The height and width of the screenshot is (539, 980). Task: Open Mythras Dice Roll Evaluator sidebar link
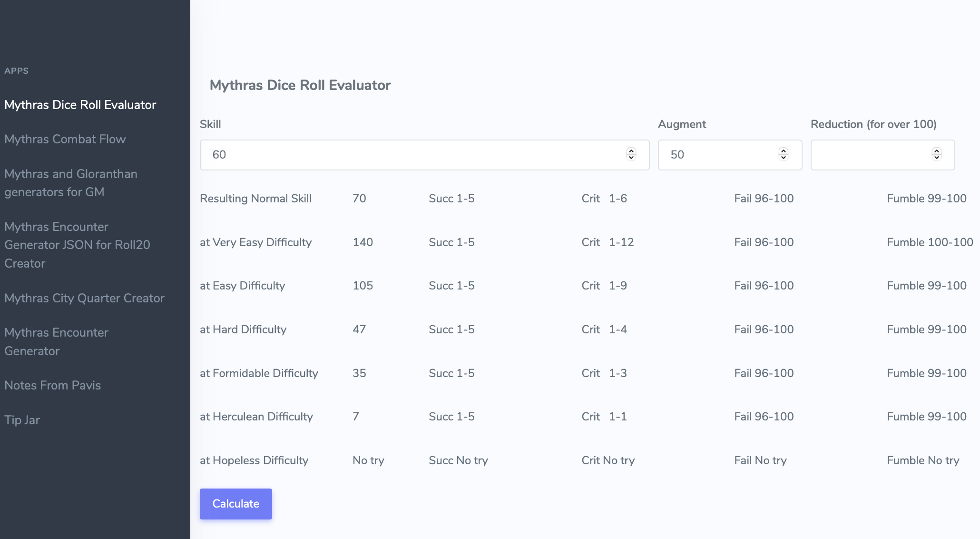click(x=80, y=105)
